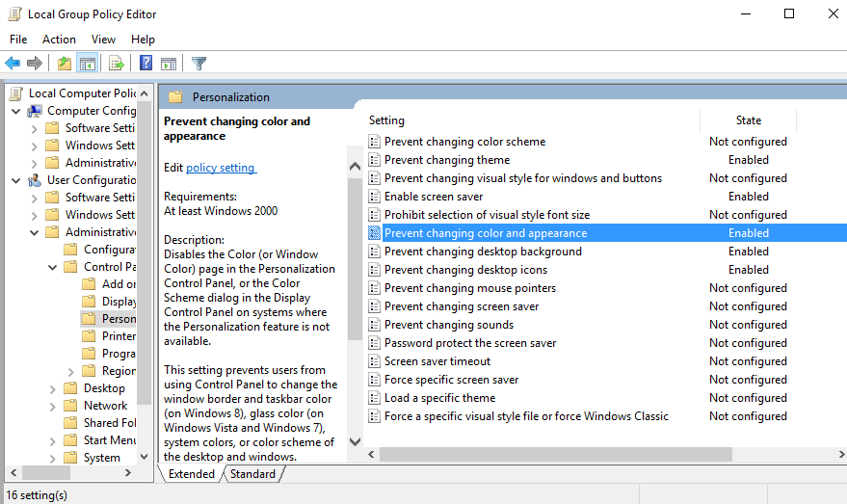Click folder icon beside Network tree node
This screenshot has width=847, height=504.
[70, 405]
